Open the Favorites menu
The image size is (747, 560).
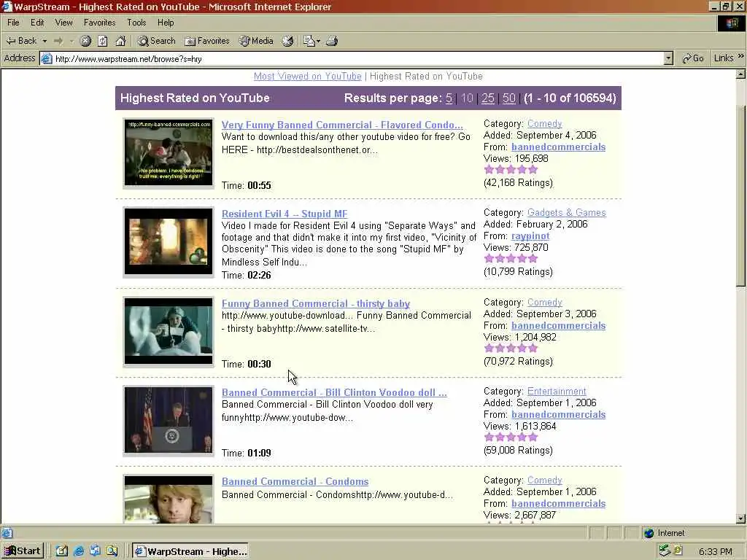[99, 23]
